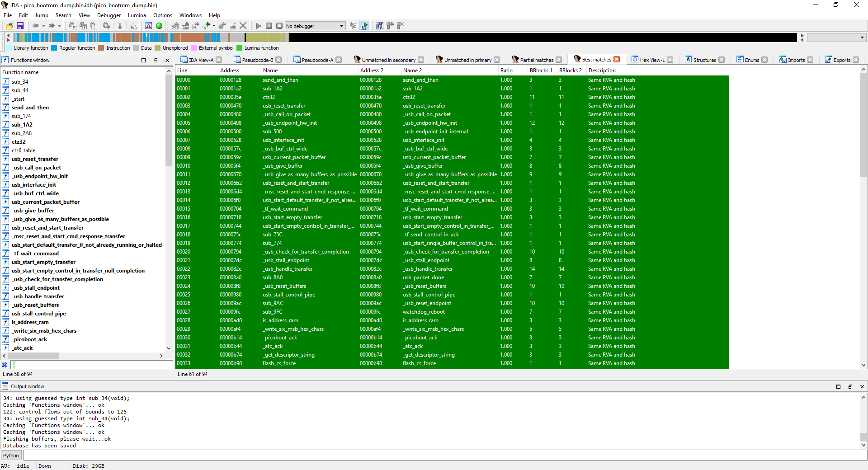868x470 pixels.
Task: Close the Best matches tab
Action: pos(617,60)
